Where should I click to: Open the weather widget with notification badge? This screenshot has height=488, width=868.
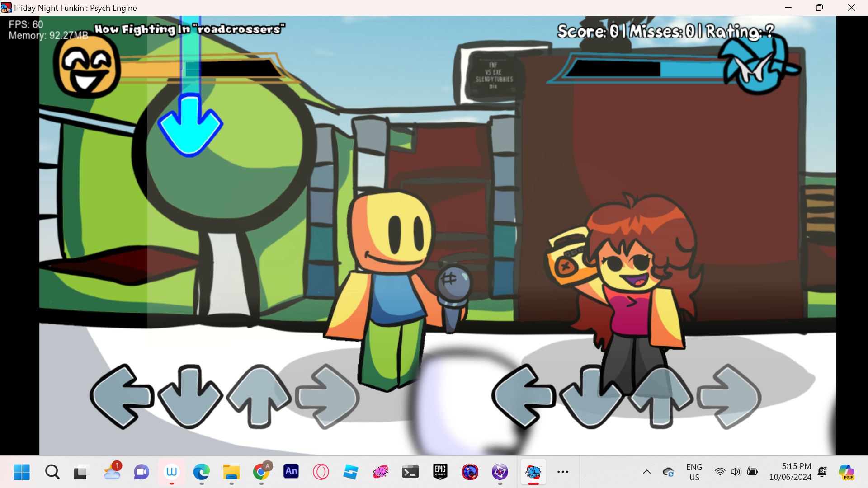[x=112, y=472]
